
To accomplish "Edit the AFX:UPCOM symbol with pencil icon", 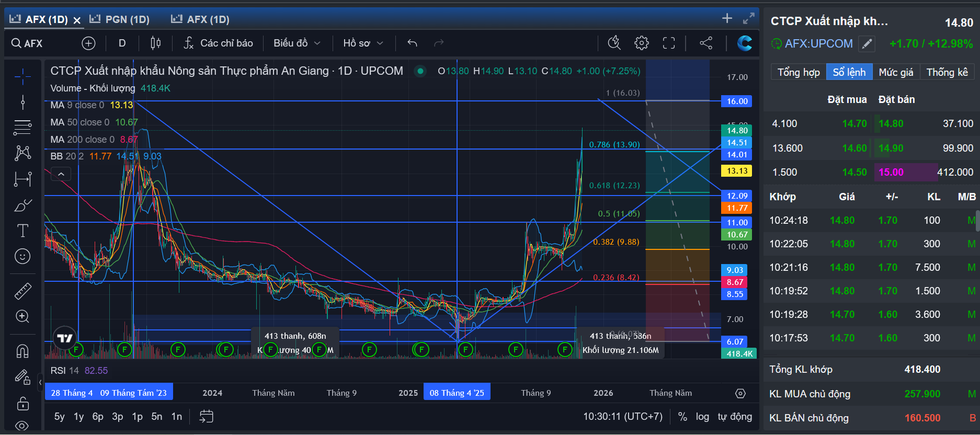I will click(x=867, y=44).
